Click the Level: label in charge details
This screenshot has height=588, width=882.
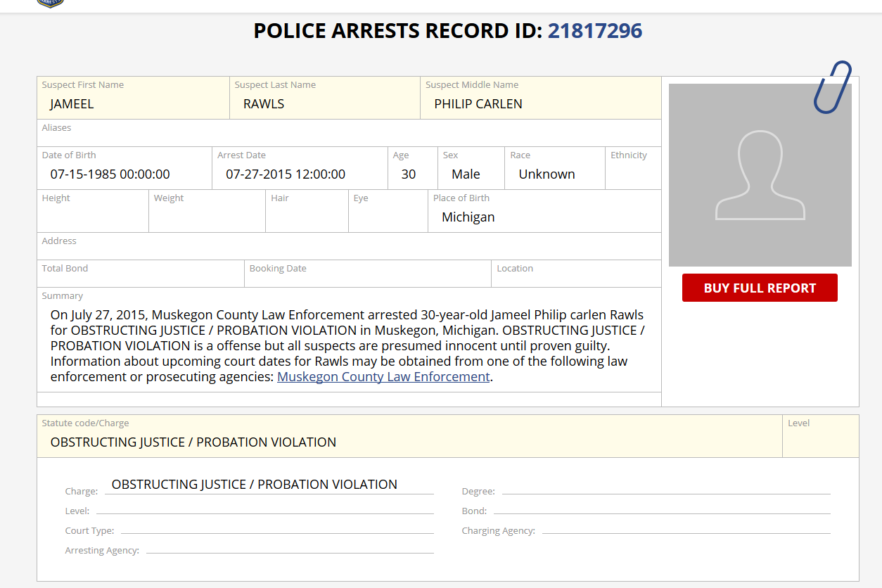point(77,511)
